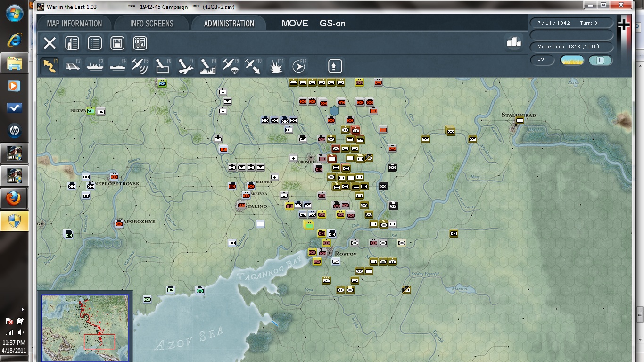The image size is (644, 362).
Task: Click the Zaporozhye red unit counter
Action: tap(119, 224)
